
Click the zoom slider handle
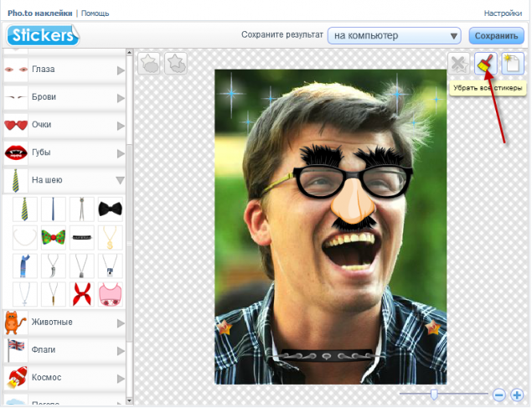434,394
